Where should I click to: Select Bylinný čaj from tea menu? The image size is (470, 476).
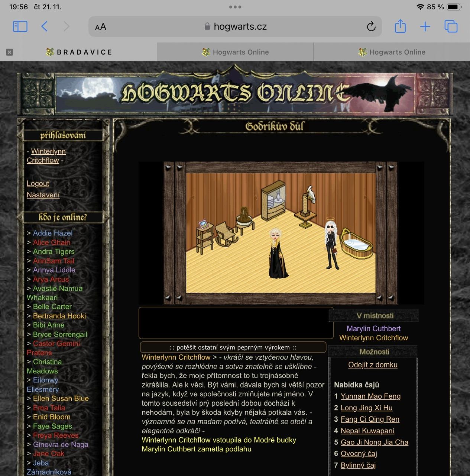358,465
